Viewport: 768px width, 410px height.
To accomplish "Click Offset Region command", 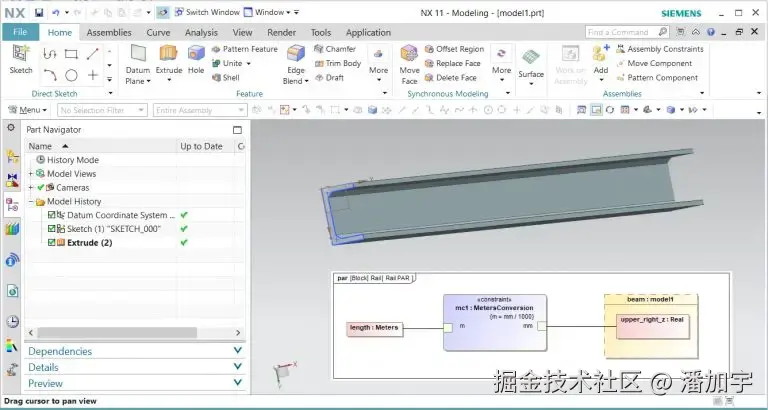I will pyautogui.click(x=454, y=49).
